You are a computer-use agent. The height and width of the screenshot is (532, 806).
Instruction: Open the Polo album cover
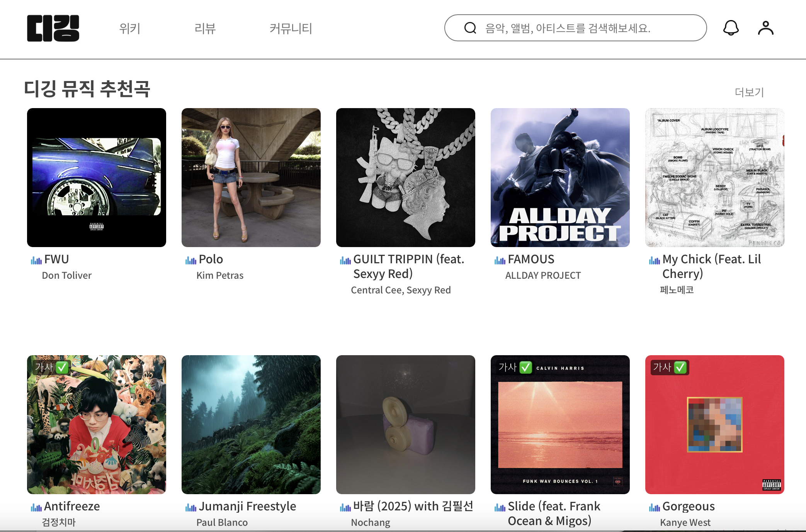[x=251, y=178]
